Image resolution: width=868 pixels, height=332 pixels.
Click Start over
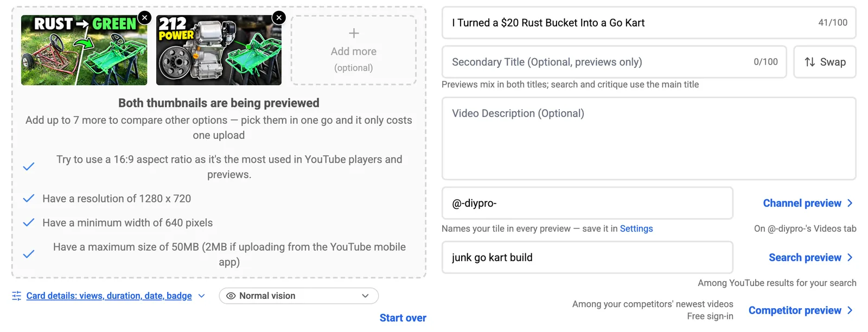403,318
